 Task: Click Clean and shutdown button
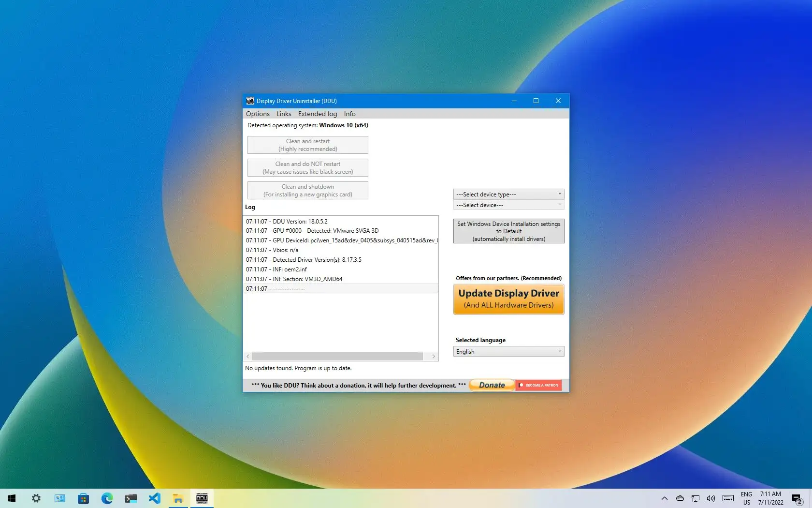[x=307, y=190]
